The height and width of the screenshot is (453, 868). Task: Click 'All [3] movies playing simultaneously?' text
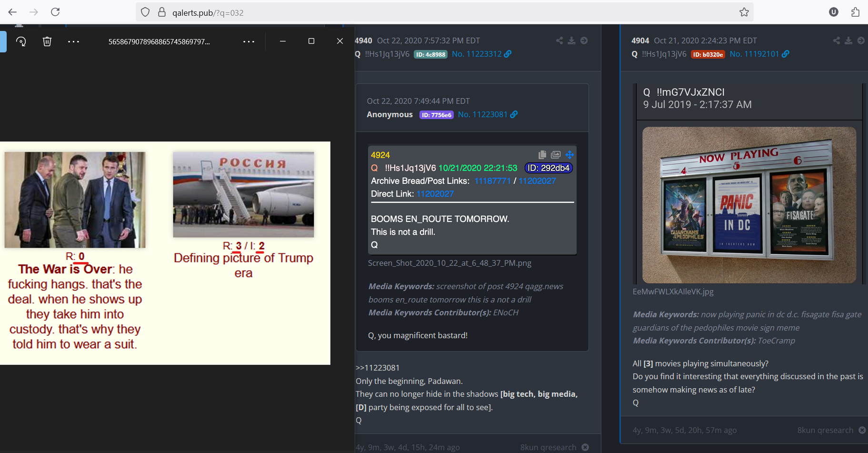point(700,363)
